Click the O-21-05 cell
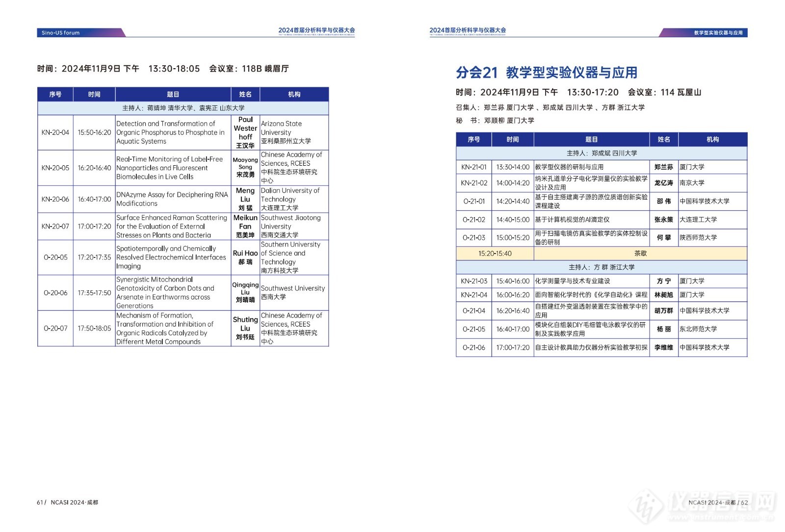 coord(474,329)
